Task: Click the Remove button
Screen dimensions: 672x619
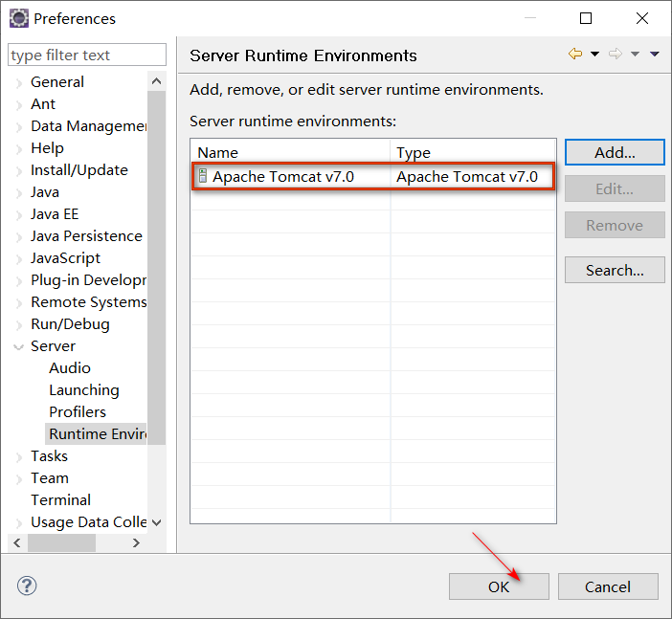Action: 615,225
